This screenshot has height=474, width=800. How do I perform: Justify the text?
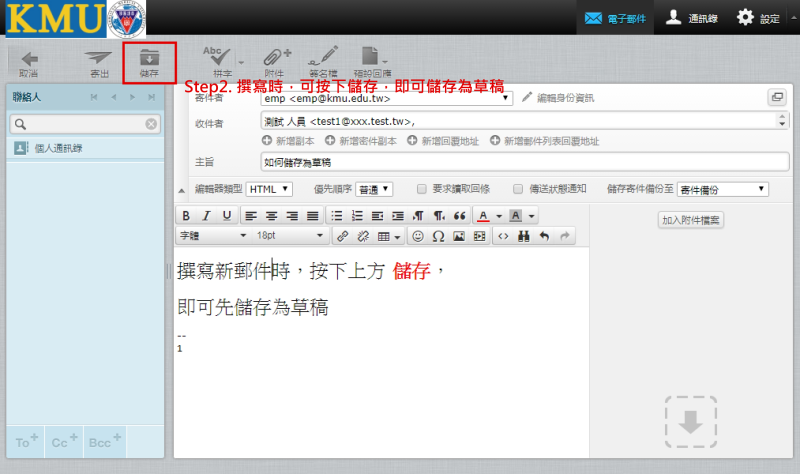click(313, 216)
